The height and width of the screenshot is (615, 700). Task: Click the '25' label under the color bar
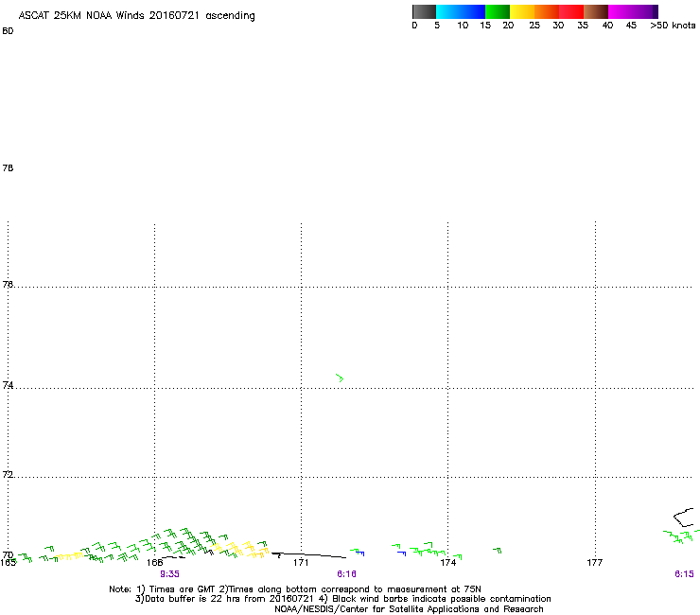click(534, 26)
